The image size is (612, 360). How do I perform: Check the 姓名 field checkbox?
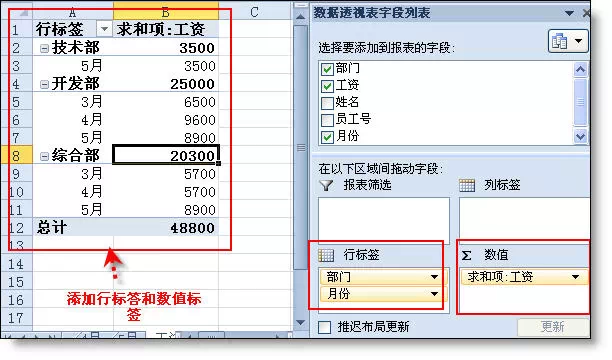[327, 103]
